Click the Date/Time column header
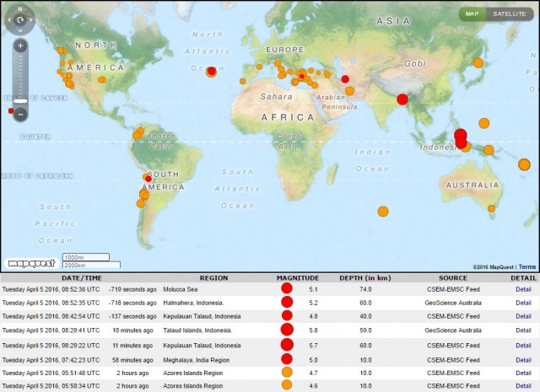 [x=81, y=277]
